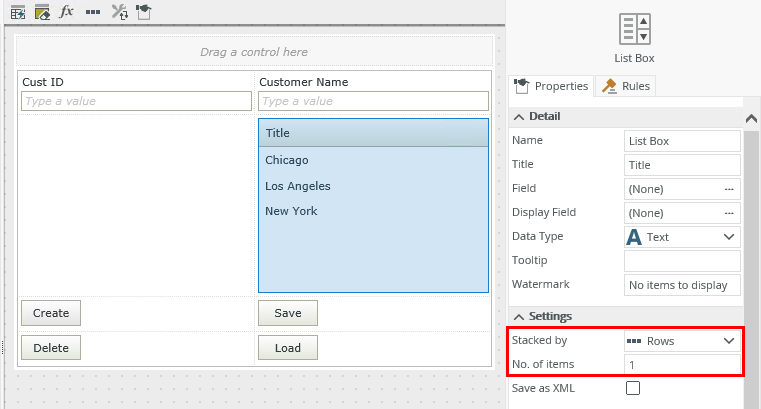Click the wrench tools toolbar icon
Screen dimensions: 761x409
point(119,12)
